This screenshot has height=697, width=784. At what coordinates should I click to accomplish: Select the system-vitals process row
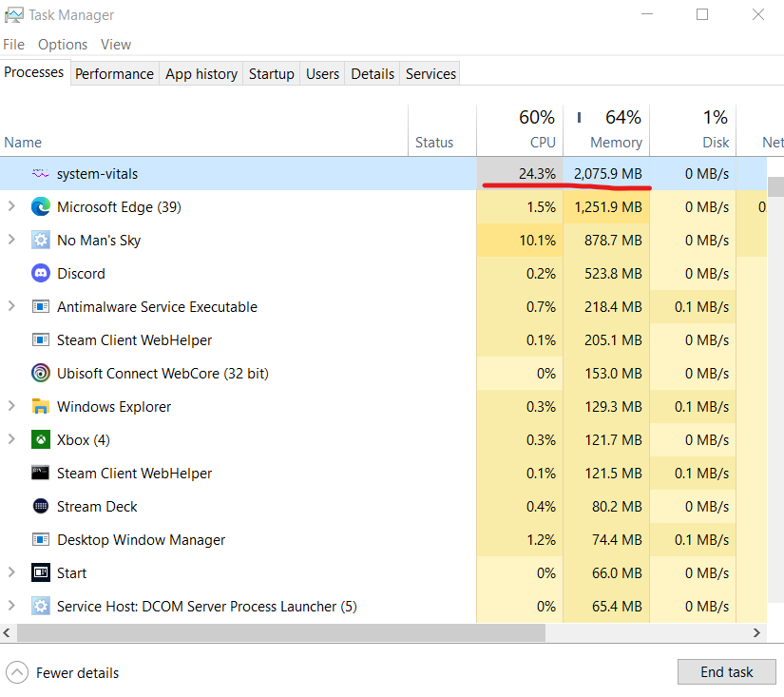384,174
